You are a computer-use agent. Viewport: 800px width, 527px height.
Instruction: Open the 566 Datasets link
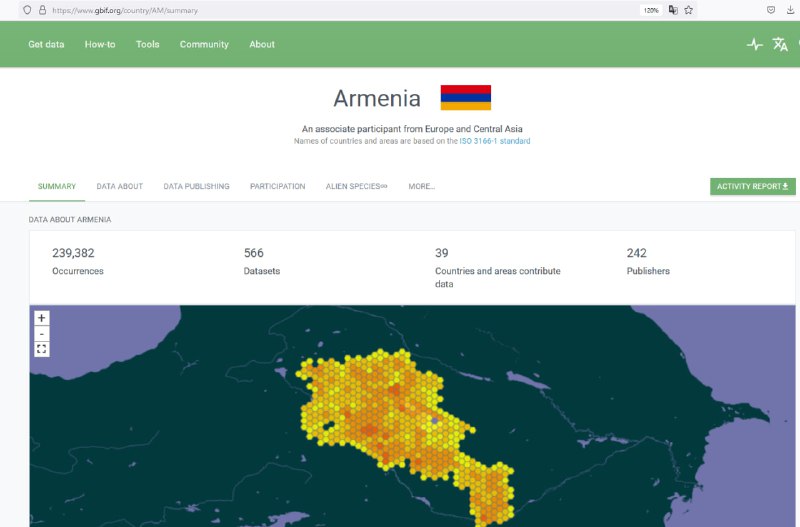click(x=262, y=262)
